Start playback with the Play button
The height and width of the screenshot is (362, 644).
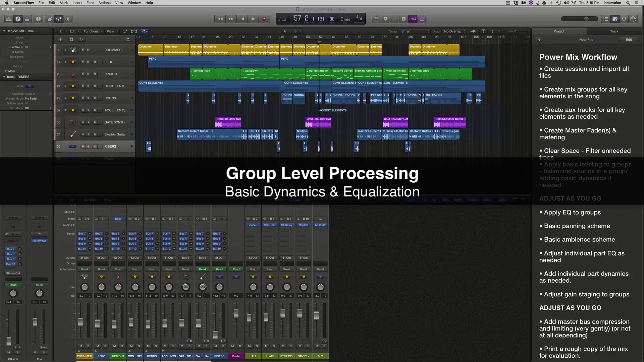tap(253, 19)
